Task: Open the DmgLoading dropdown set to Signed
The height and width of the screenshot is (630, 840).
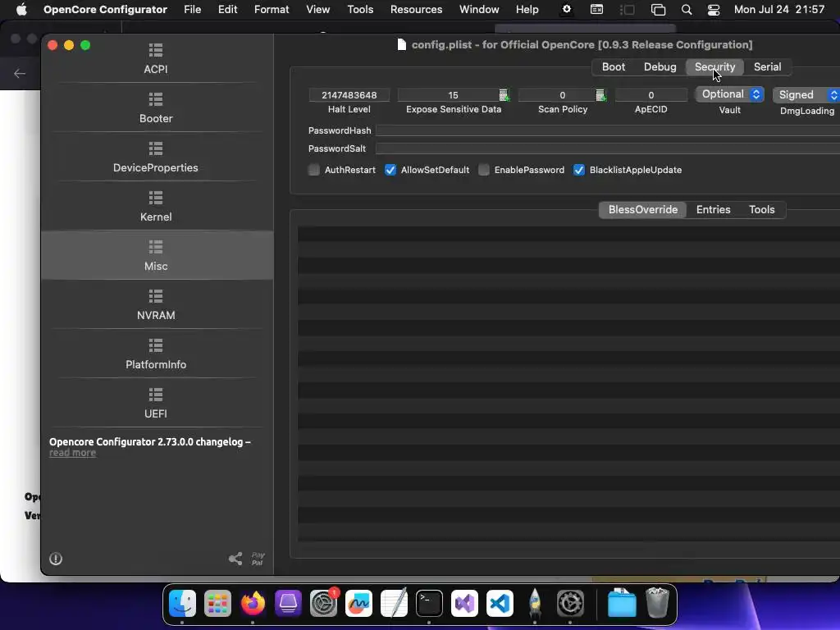Action: (x=806, y=95)
